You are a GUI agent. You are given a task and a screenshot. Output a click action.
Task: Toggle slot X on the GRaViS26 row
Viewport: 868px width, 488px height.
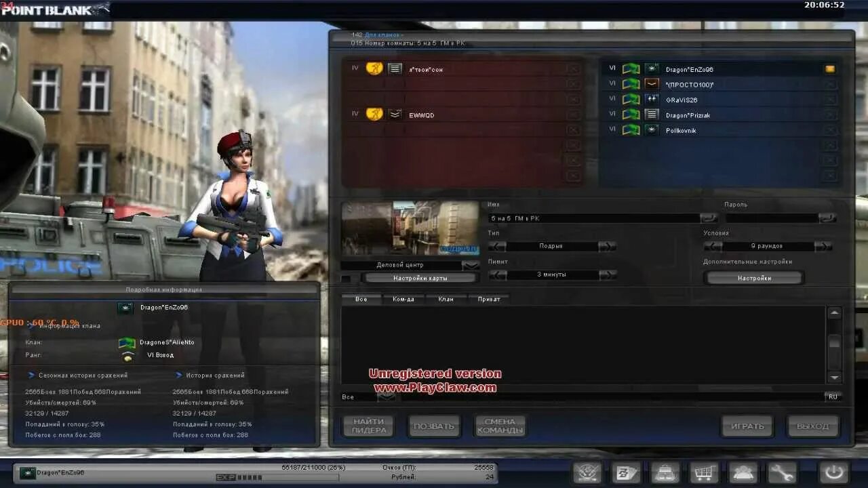coord(830,100)
